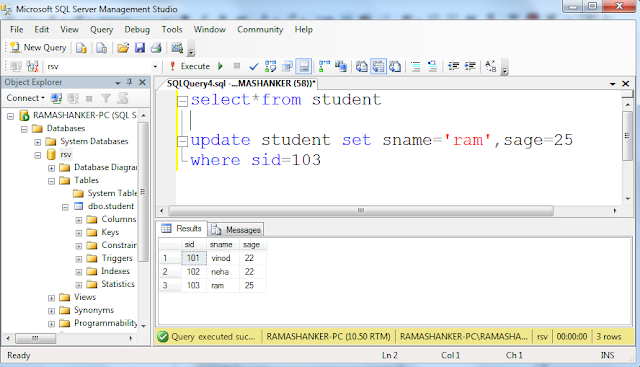This screenshot has width=640, height=367.
Task: Click the Analysis Services query icon
Action: tap(101, 48)
